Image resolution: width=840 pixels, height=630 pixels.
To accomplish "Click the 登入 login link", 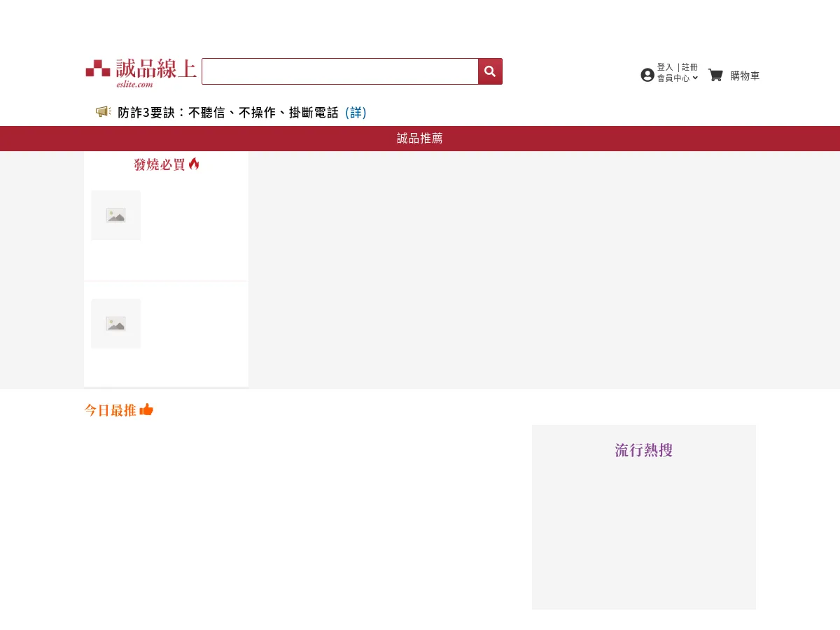I will click(664, 67).
